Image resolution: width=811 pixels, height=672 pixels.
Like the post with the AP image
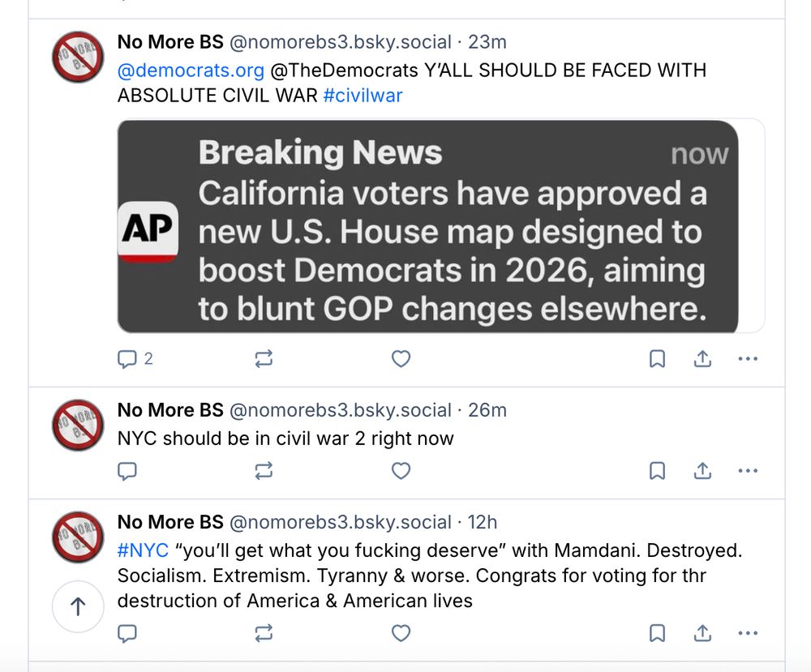tap(401, 359)
